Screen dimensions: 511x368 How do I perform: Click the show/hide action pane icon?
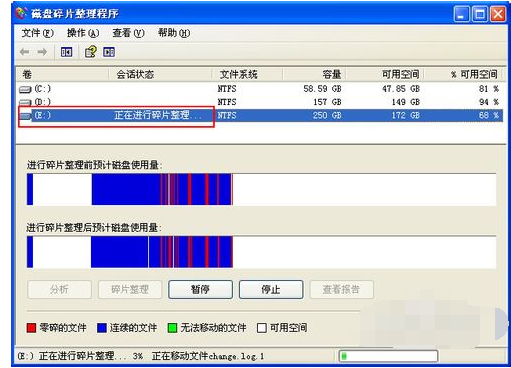[109, 52]
